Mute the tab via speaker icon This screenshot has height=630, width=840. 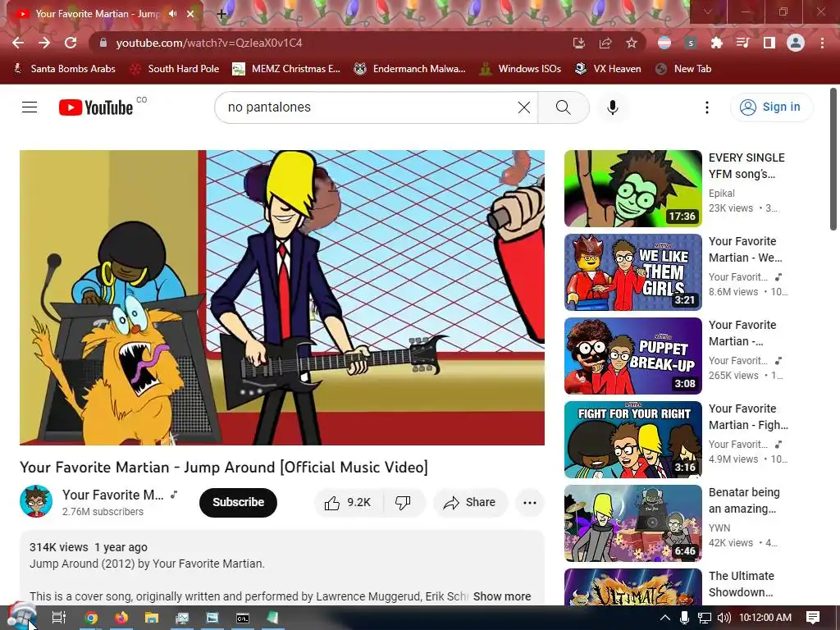172,14
